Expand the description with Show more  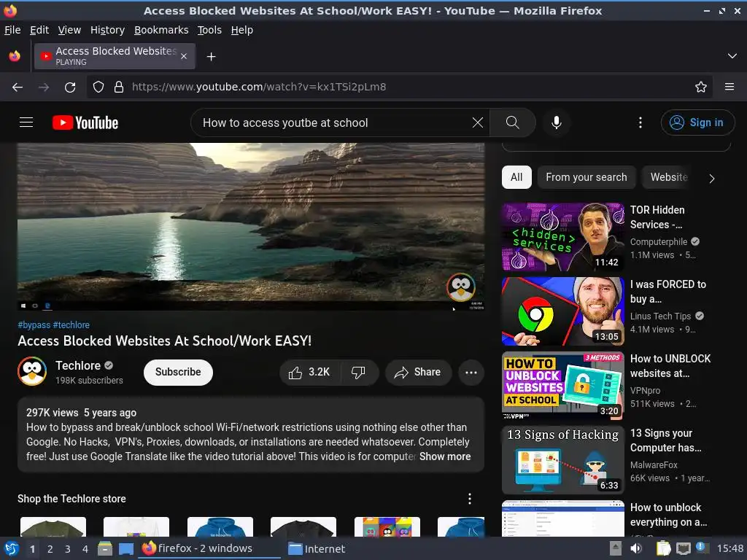(445, 456)
